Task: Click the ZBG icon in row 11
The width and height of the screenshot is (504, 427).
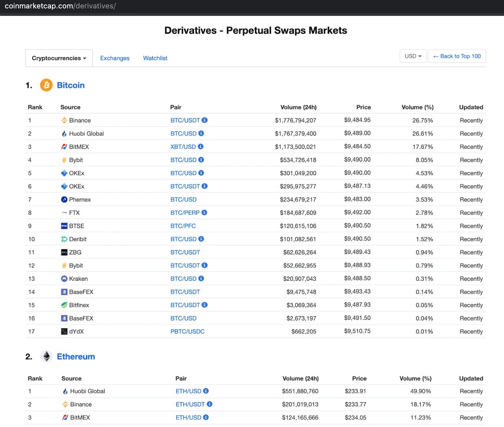Action: [x=64, y=252]
